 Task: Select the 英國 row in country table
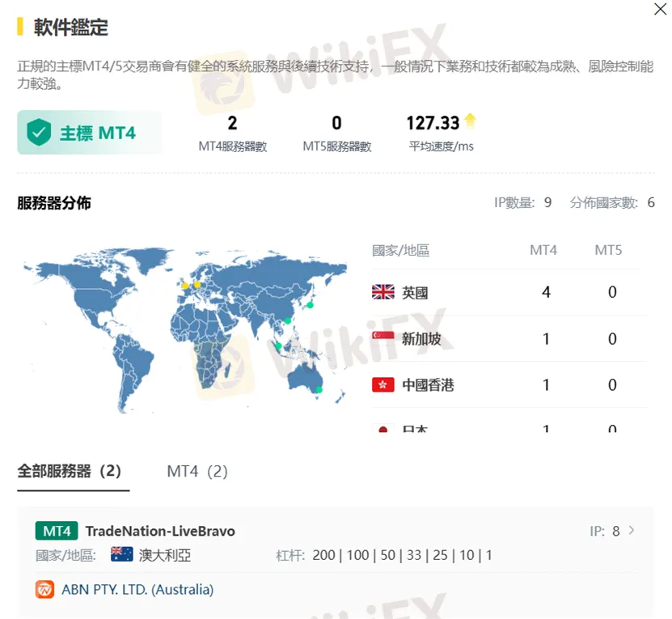[505, 292]
